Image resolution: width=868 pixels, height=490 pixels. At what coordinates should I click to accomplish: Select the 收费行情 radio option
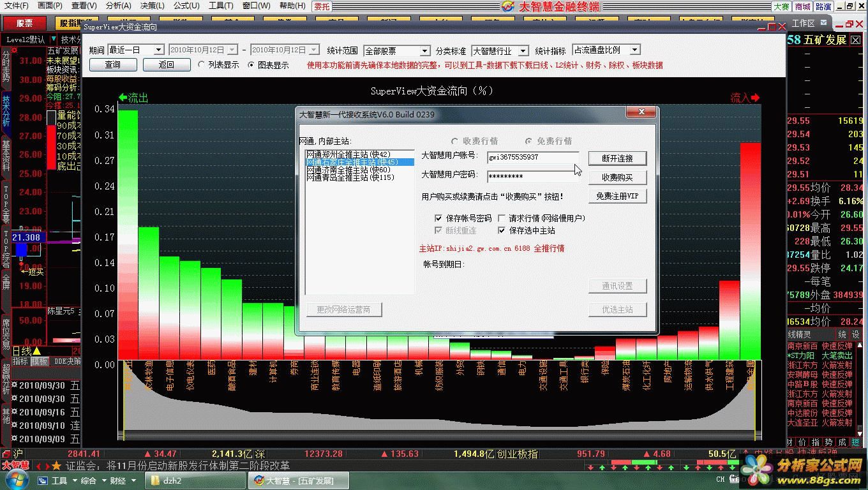pos(454,141)
